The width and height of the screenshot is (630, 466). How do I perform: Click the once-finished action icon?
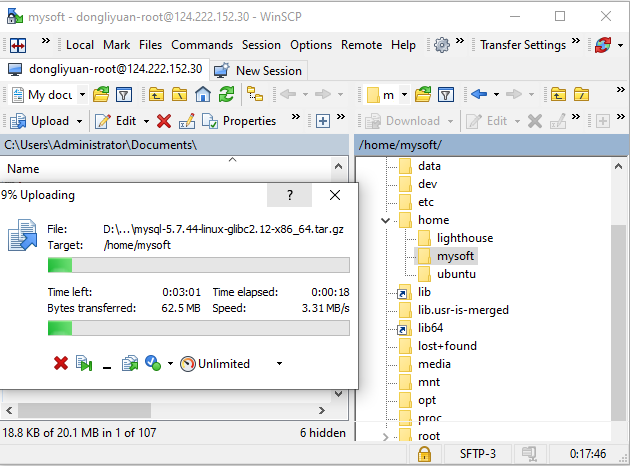(153, 364)
